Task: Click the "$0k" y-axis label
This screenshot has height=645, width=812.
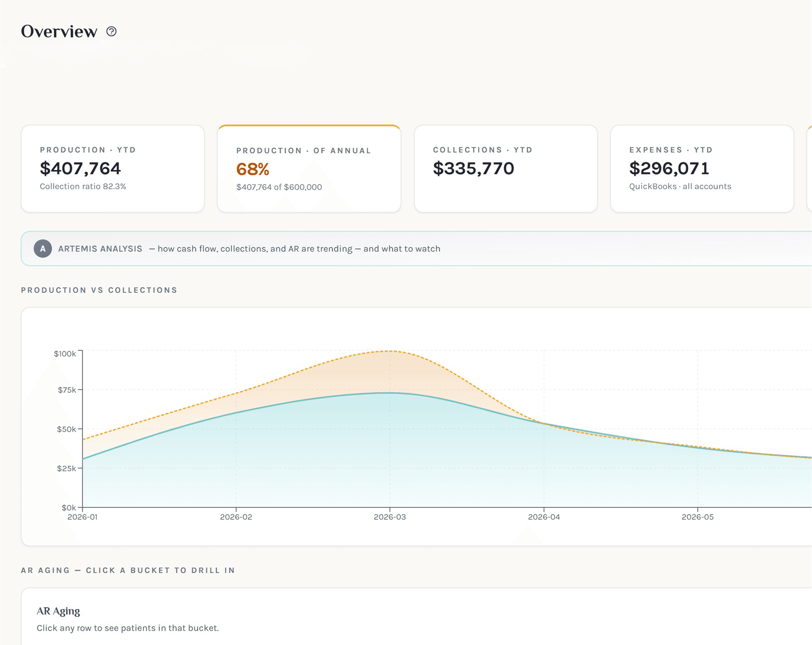Action: [x=69, y=508]
